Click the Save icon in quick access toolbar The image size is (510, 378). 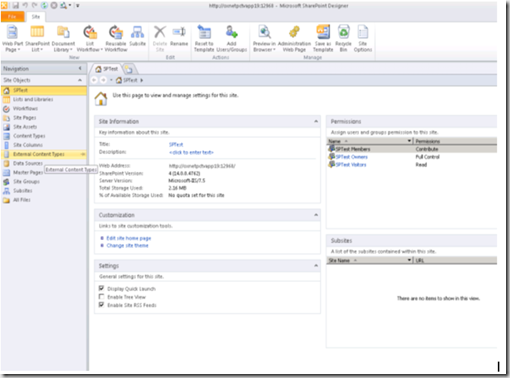[x=16, y=5]
